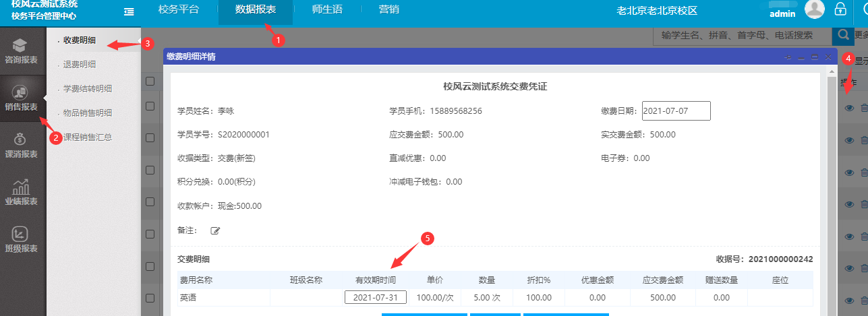
Task: Tick the fourth data row checkbox
Action: tap(150, 203)
